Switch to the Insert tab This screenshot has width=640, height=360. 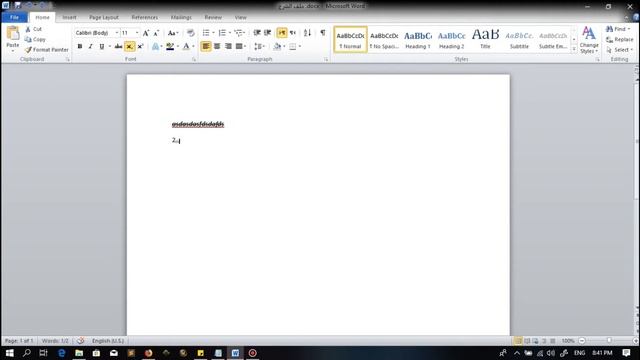(69, 18)
